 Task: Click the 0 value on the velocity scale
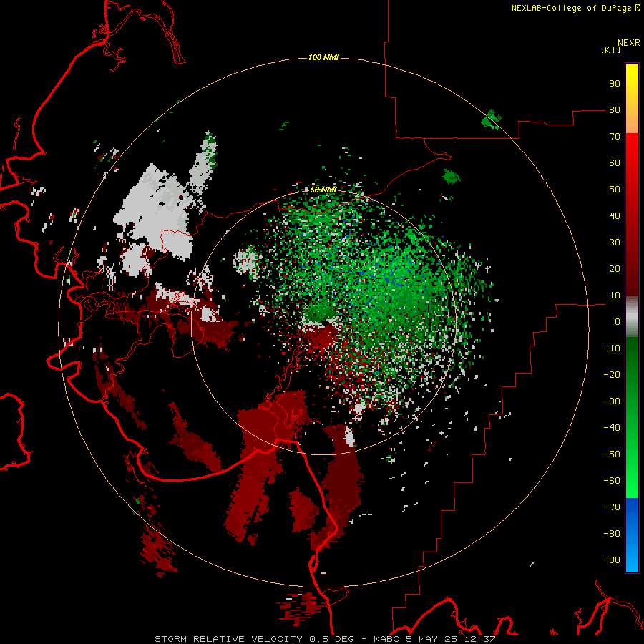tap(618, 322)
